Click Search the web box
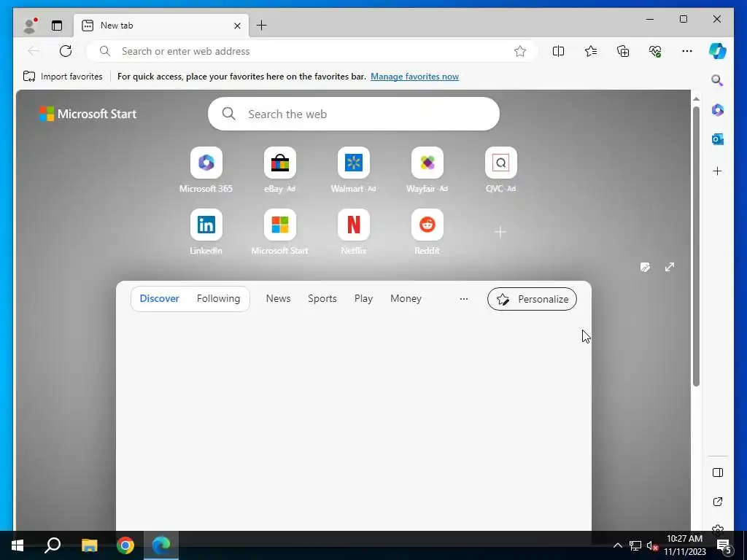The width and height of the screenshot is (747, 560). [354, 114]
